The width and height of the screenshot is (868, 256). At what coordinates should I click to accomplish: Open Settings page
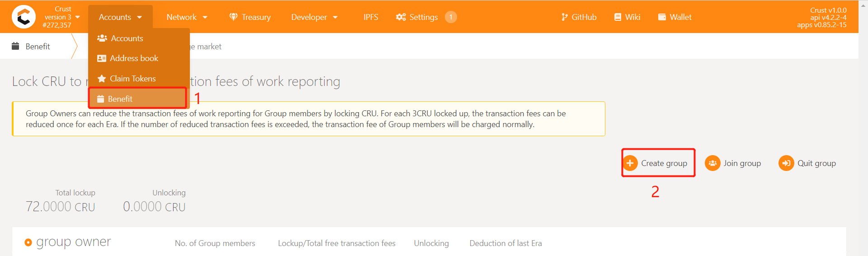(x=424, y=17)
